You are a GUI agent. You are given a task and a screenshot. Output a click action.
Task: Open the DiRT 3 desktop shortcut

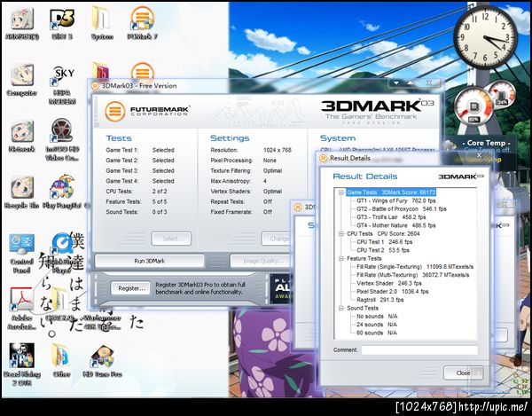(x=62, y=24)
